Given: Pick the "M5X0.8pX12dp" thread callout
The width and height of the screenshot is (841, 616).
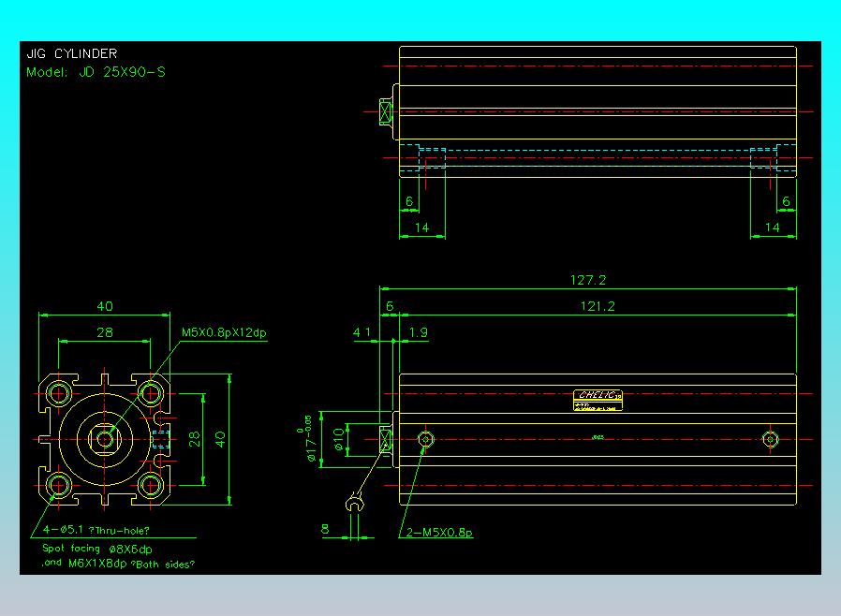Looking at the screenshot, I should coord(224,332).
